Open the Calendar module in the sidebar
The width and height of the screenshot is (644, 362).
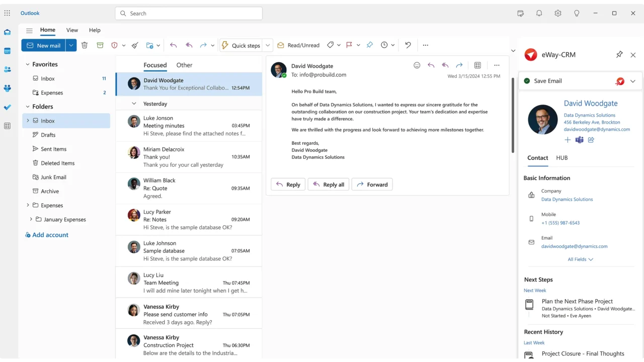pyautogui.click(x=7, y=51)
